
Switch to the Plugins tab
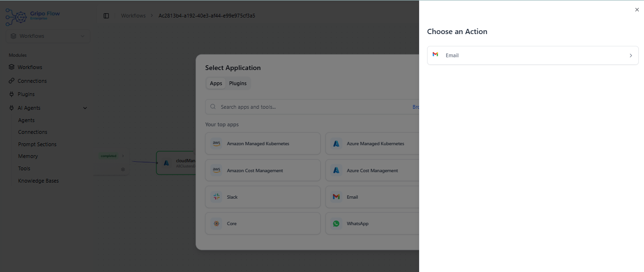(x=238, y=83)
